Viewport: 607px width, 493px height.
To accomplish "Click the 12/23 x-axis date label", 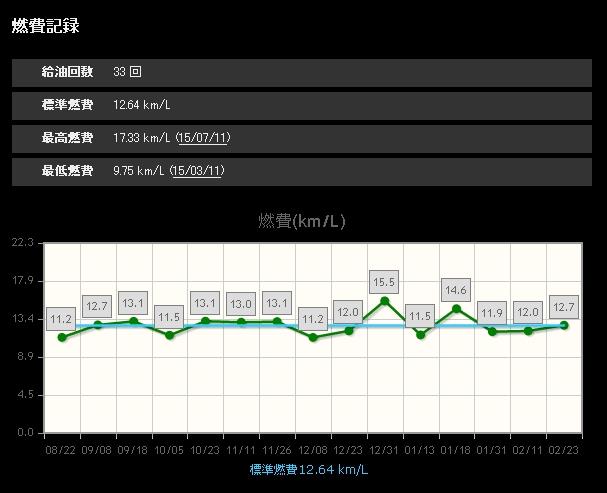I will tap(348, 450).
